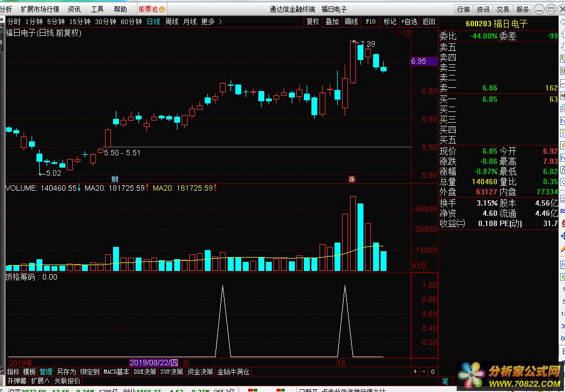Image resolution: width=565 pixels, height=392 pixels.
Task: Click the 叠加 overlay button
Action: (x=332, y=21)
